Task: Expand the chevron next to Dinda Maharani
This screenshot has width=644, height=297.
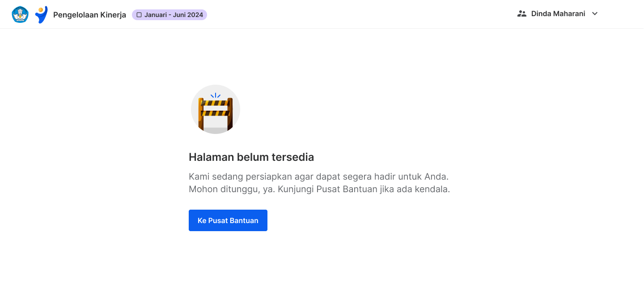Action: (595, 14)
